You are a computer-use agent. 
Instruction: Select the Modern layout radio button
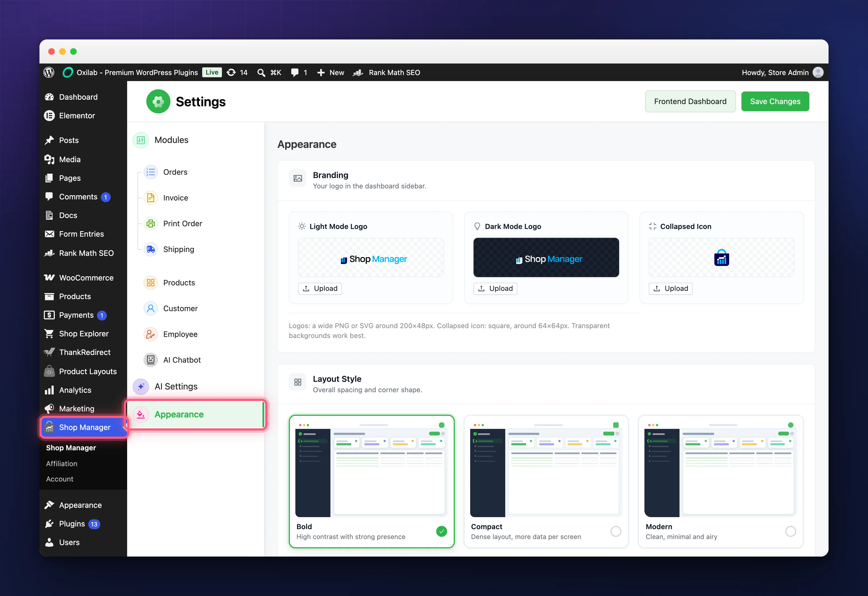coord(790,531)
